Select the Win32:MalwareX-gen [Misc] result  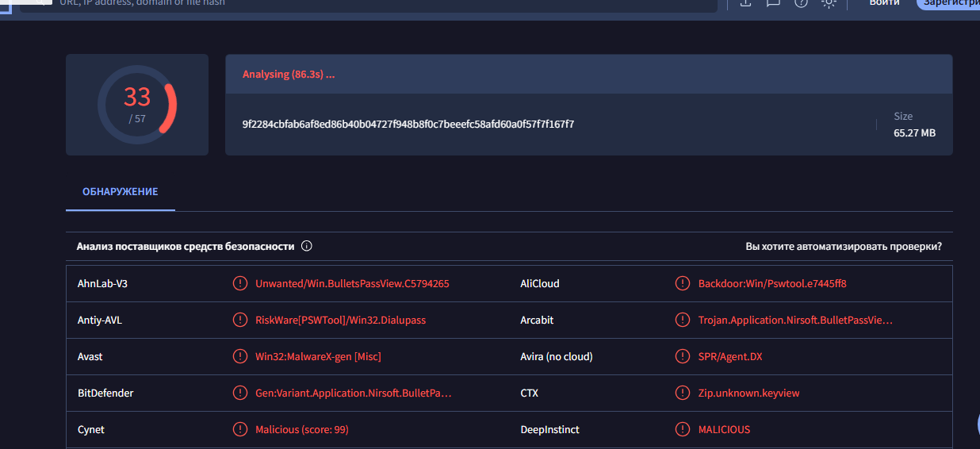[x=318, y=356]
